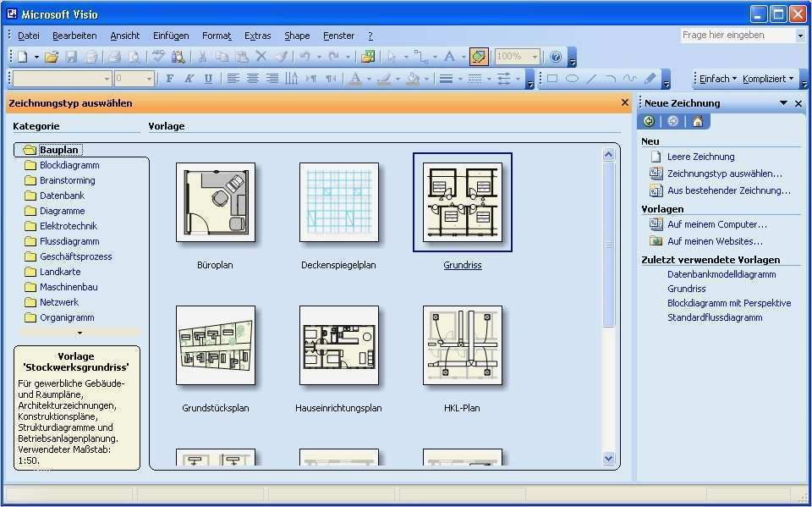Click Zeichnungstyp auswählen… link
The image size is (812, 507).
[x=725, y=174]
